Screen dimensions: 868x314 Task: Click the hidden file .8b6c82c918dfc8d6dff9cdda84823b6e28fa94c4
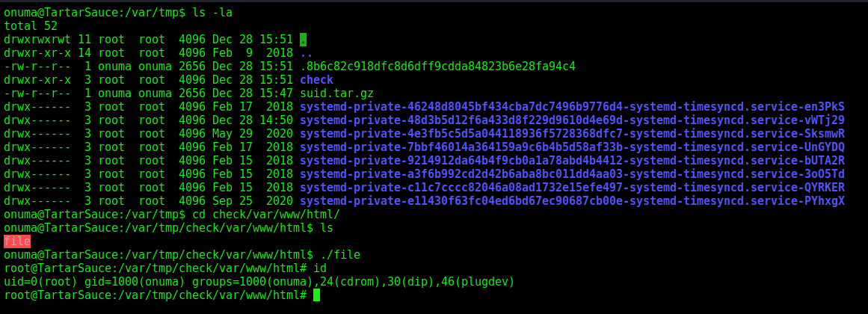click(x=437, y=67)
